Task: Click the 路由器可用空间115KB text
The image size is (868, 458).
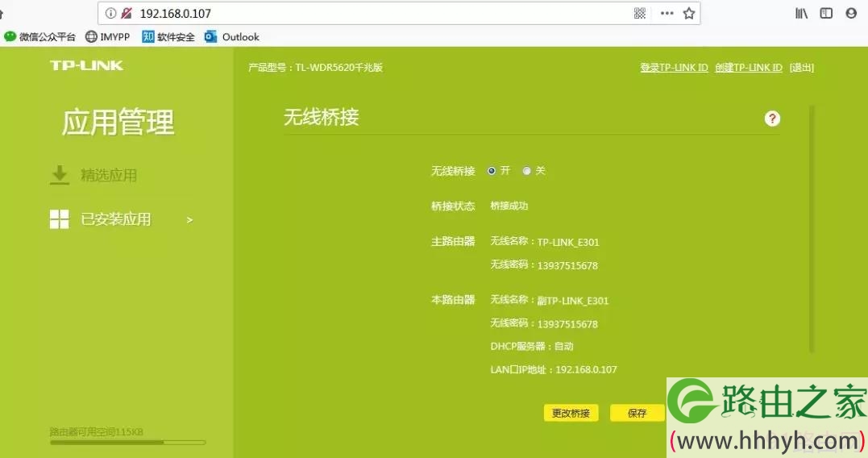Action: (97, 432)
